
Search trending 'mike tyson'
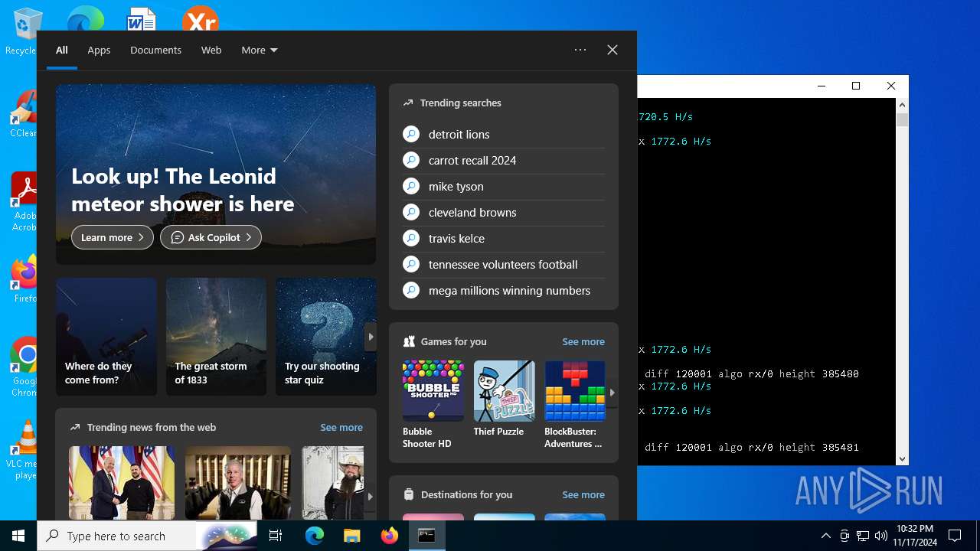pos(504,187)
